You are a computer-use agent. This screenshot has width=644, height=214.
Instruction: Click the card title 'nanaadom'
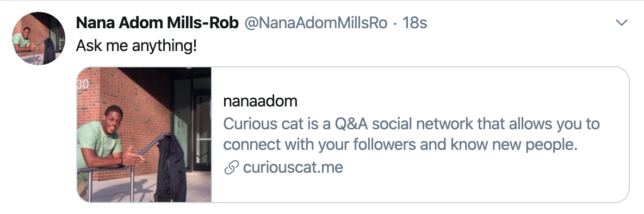[x=260, y=101]
